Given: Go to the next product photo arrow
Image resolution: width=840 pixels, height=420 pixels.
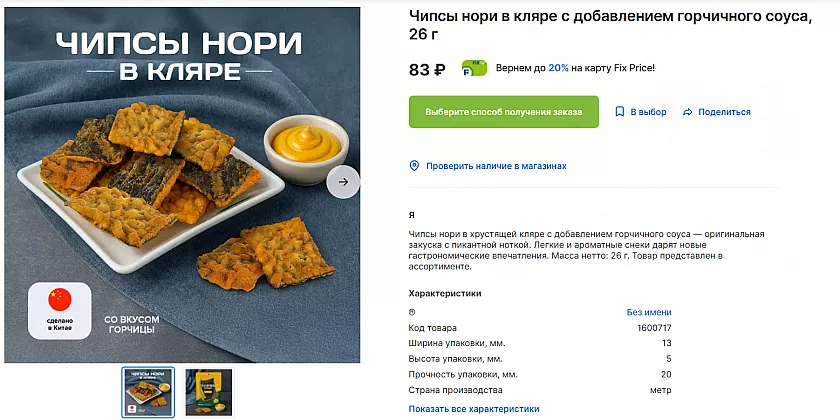Looking at the screenshot, I should 343,181.
